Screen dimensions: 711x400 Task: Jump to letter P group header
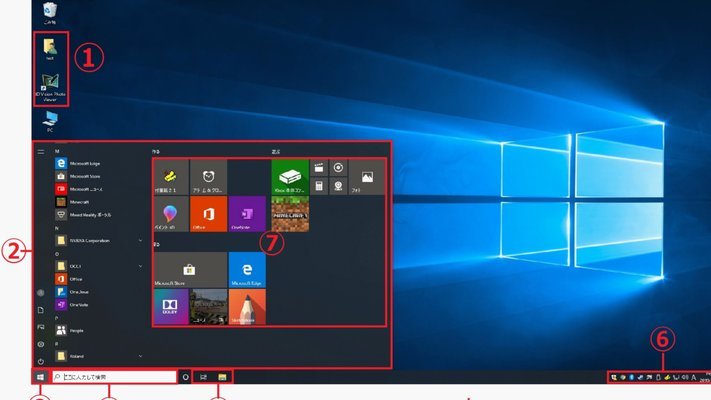(x=57, y=318)
